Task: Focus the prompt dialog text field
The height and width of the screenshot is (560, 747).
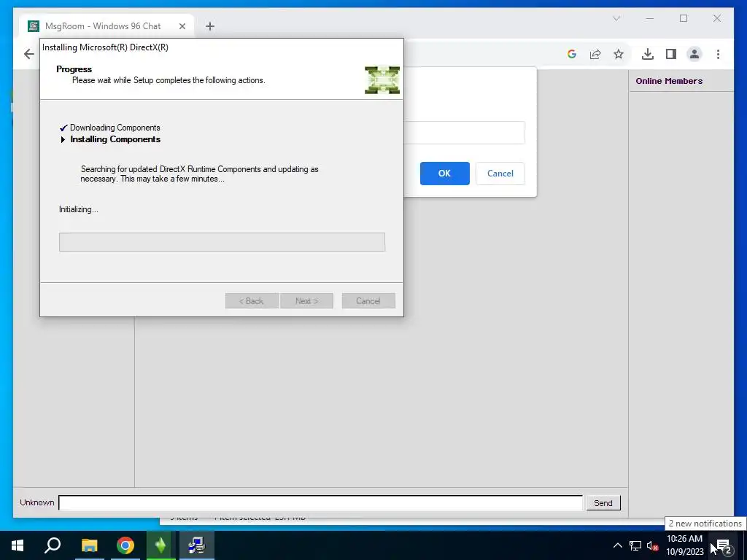Action: point(464,133)
